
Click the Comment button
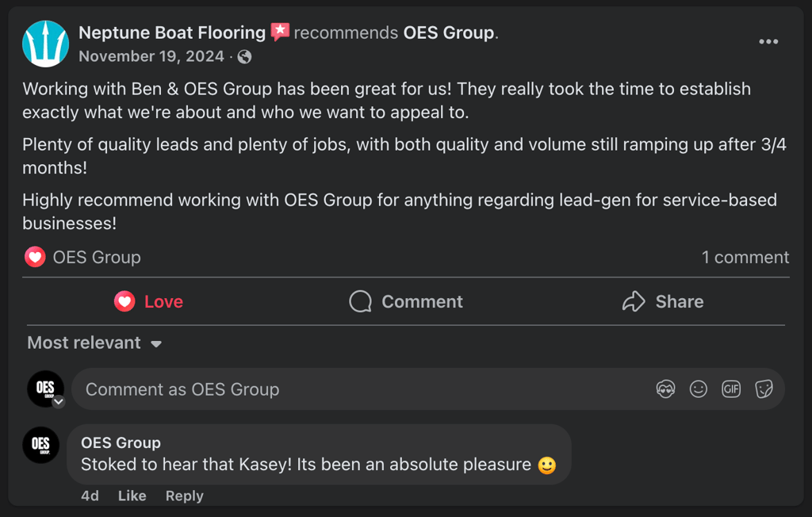pos(406,301)
